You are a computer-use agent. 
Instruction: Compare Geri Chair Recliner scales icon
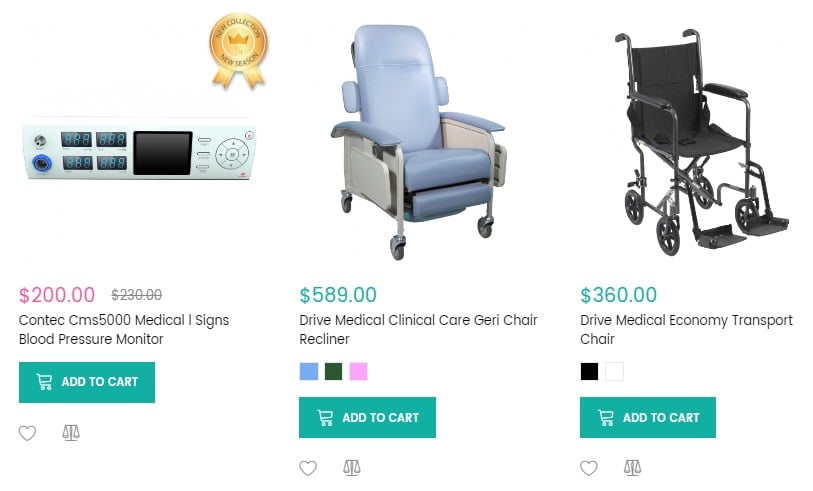pos(352,468)
